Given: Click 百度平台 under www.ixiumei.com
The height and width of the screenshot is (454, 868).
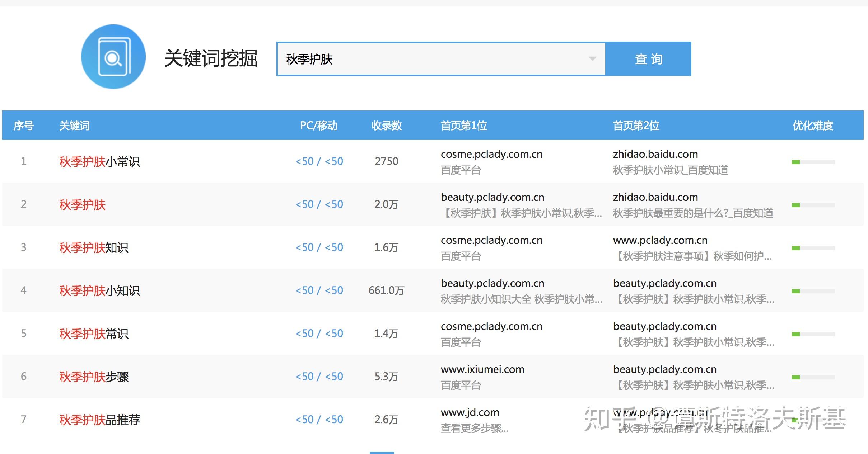Looking at the screenshot, I should 461,385.
